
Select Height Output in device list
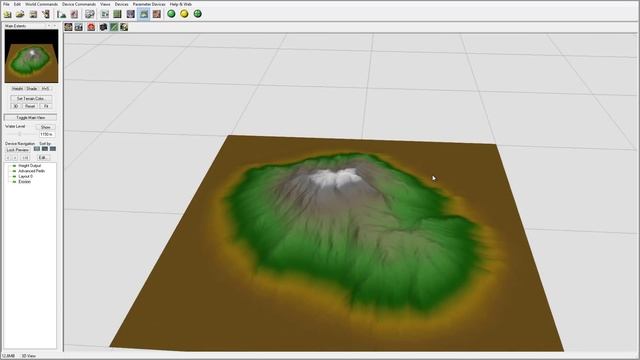pyautogui.click(x=29, y=166)
